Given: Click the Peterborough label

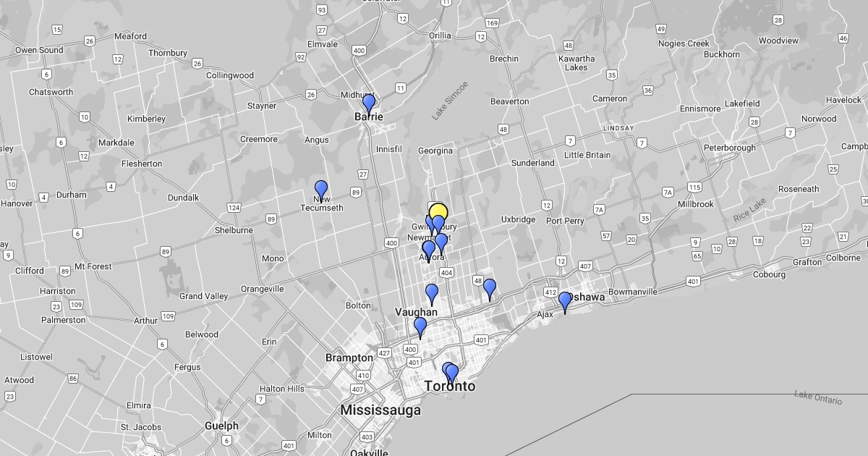Looking at the screenshot, I should coord(730,148).
